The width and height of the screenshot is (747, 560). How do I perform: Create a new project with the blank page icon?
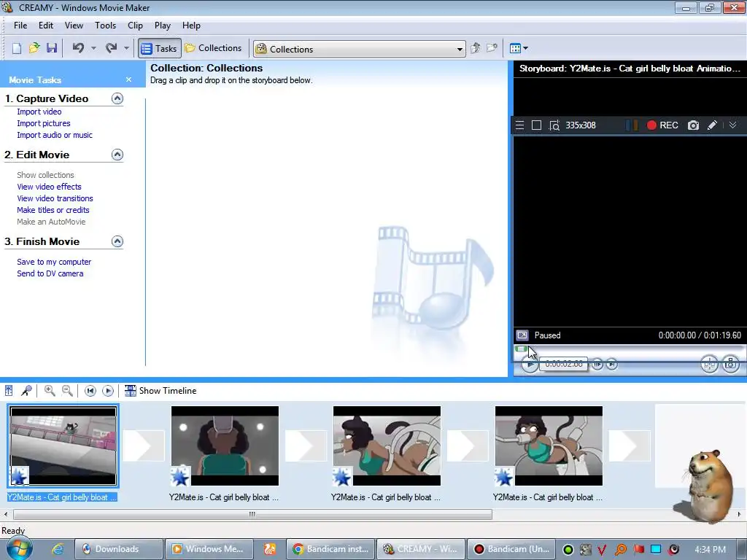(17, 48)
